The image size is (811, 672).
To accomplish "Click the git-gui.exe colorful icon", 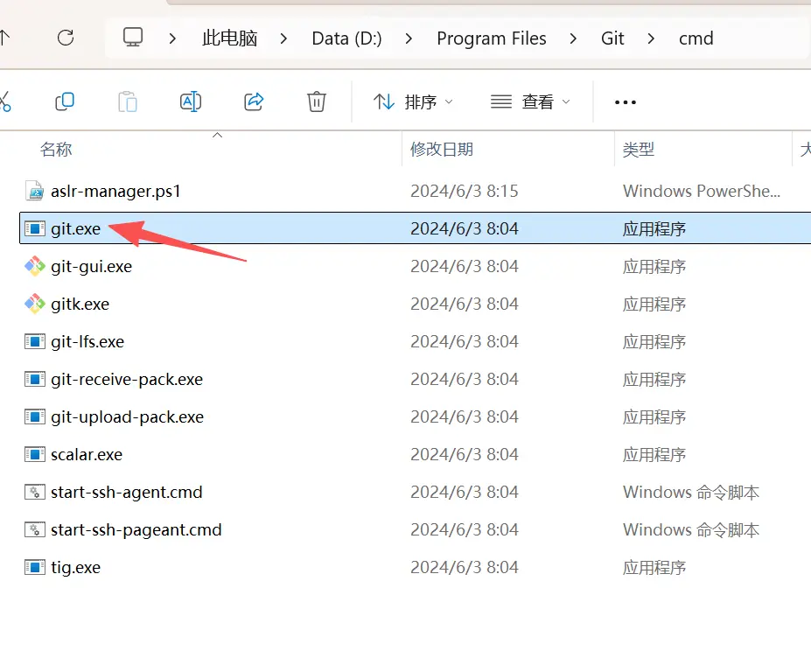I will tap(35, 266).
